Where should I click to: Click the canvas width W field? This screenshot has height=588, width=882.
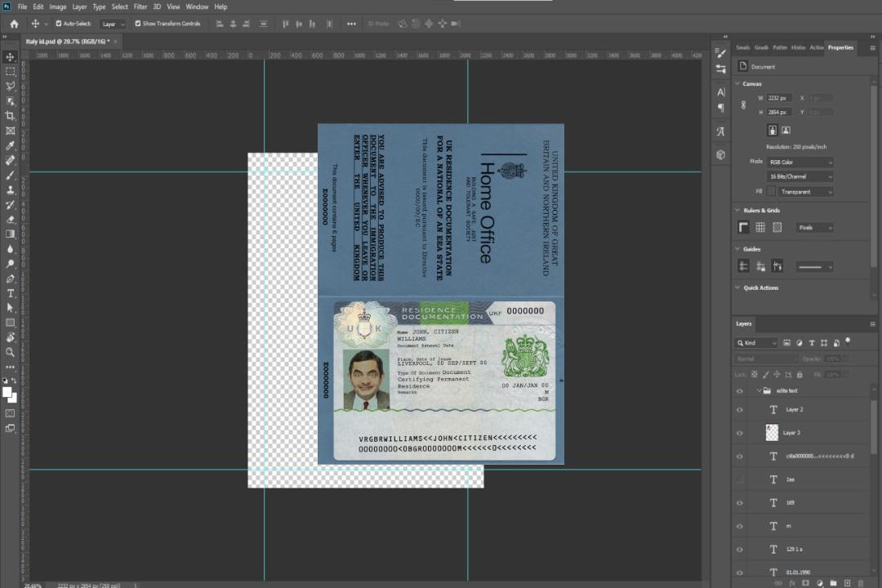[x=779, y=98]
